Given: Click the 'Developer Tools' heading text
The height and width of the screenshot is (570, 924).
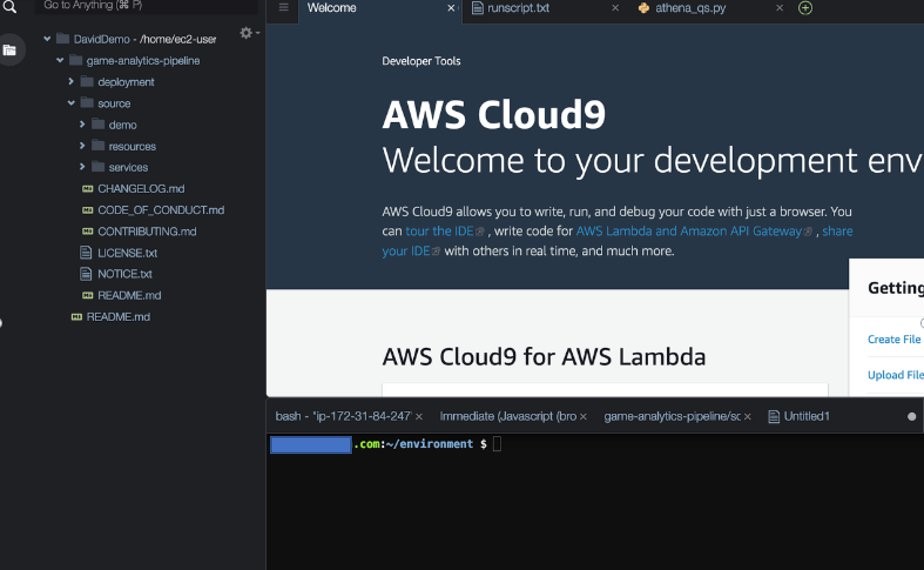Looking at the screenshot, I should coord(421,61).
